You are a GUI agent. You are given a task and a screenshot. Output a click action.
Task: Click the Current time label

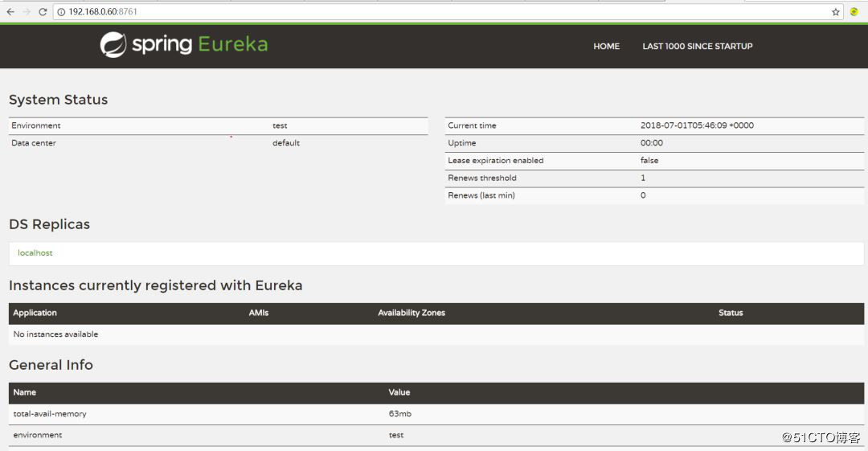point(472,125)
